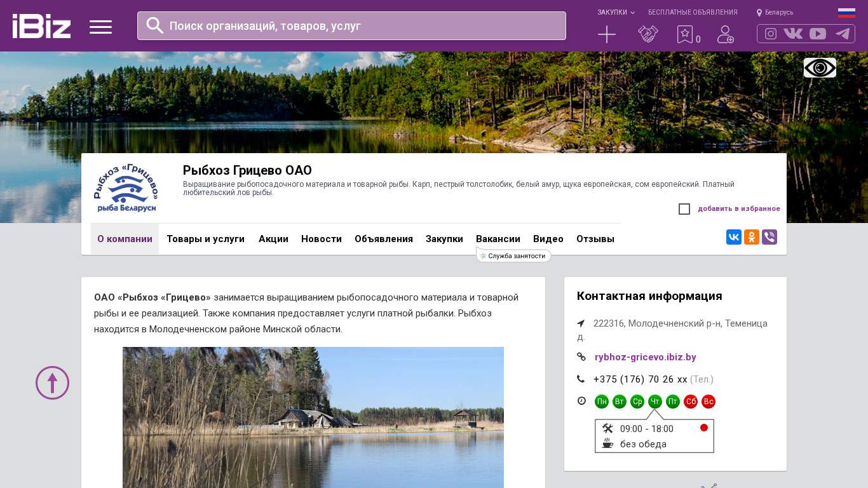Open the Instagram link in header
The height and width of the screenshot is (488, 868).
tap(771, 34)
